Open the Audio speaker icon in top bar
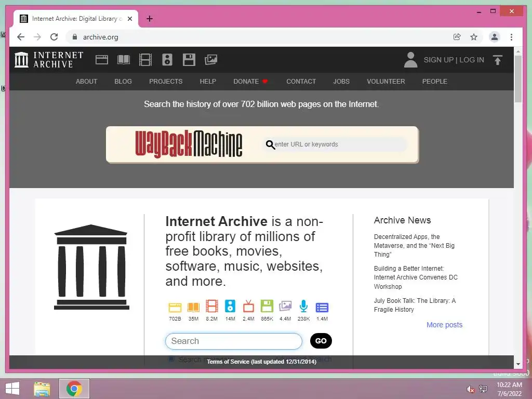The width and height of the screenshot is (532, 399). click(167, 60)
